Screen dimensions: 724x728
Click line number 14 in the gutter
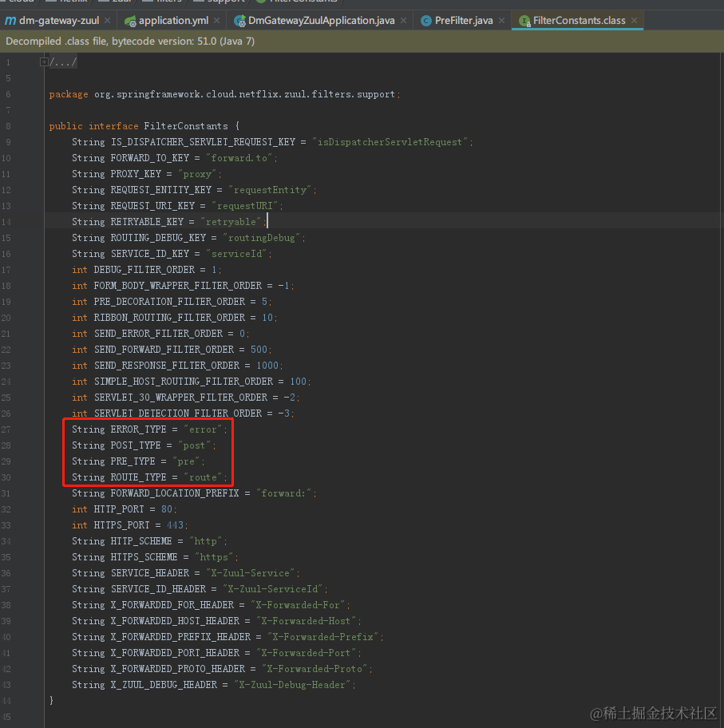[6, 222]
